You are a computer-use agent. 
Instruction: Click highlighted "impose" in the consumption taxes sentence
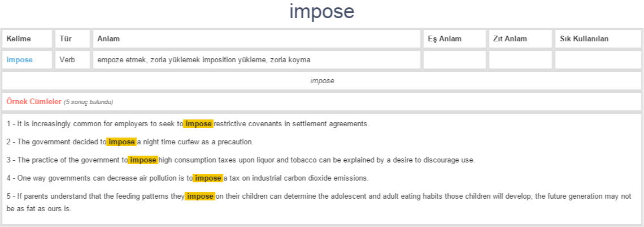click(x=143, y=160)
